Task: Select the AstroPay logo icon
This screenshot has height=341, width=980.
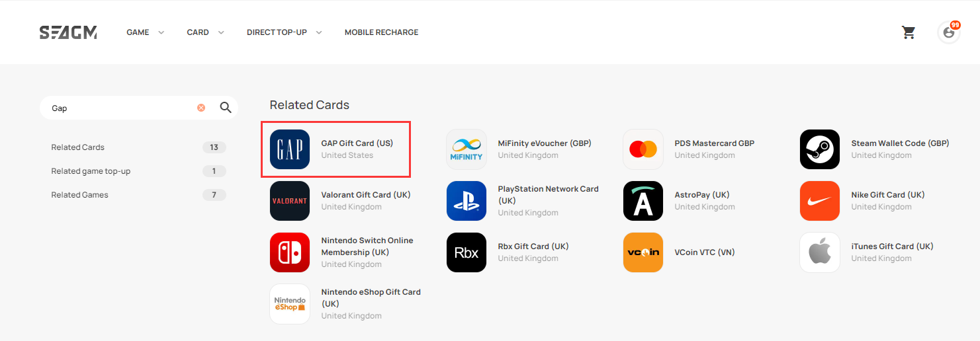Action: (643, 201)
